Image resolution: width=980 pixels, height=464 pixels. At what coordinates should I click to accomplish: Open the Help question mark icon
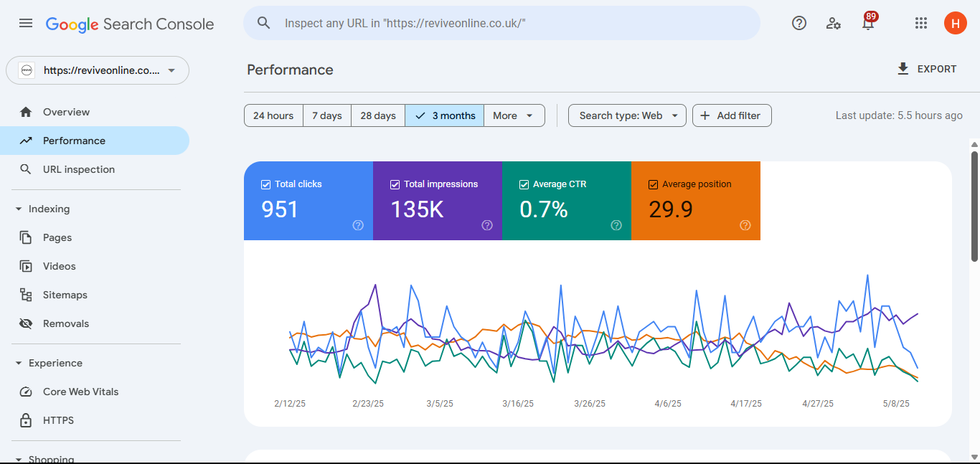click(x=799, y=23)
